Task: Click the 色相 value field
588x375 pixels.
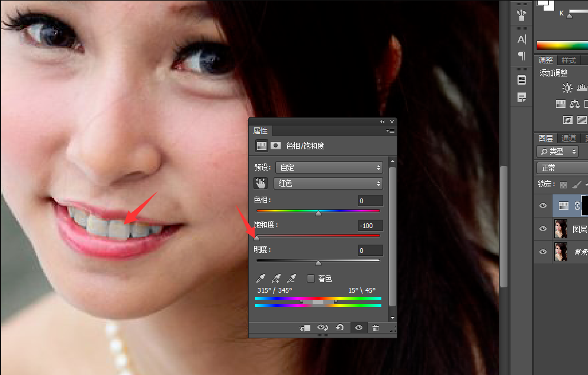Action: click(370, 201)
